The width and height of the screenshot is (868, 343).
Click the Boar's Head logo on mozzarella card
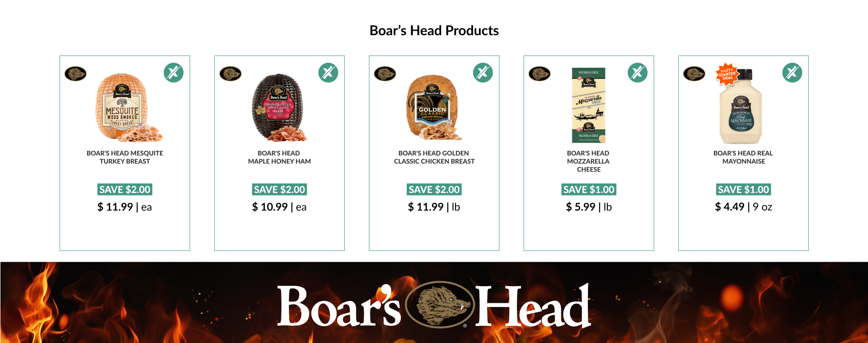pos(540,74)
